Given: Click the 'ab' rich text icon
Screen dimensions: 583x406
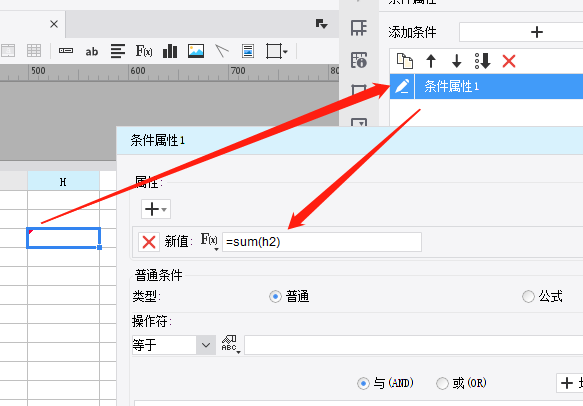Looking at the screenshot, I should 91,51.
